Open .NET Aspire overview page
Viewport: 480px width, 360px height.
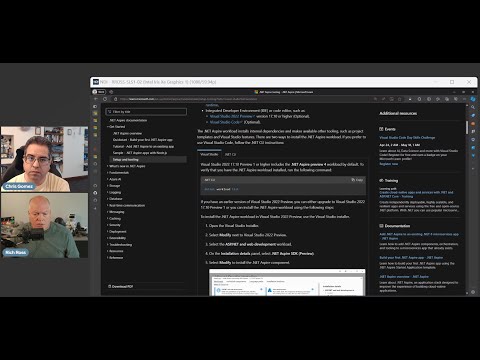[x=127, y=133]
